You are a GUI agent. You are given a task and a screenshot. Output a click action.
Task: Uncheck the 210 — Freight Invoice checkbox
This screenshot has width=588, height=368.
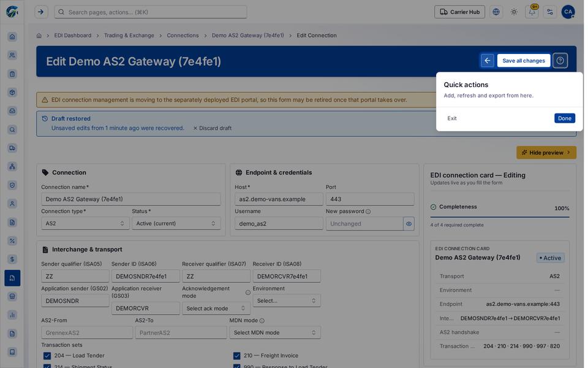[236, 356]
